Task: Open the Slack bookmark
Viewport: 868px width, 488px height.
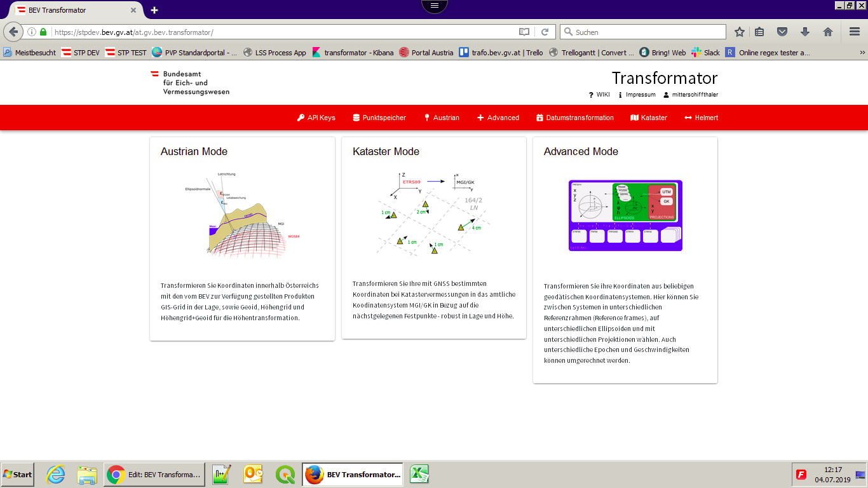Action: click(x=705, y=53)
